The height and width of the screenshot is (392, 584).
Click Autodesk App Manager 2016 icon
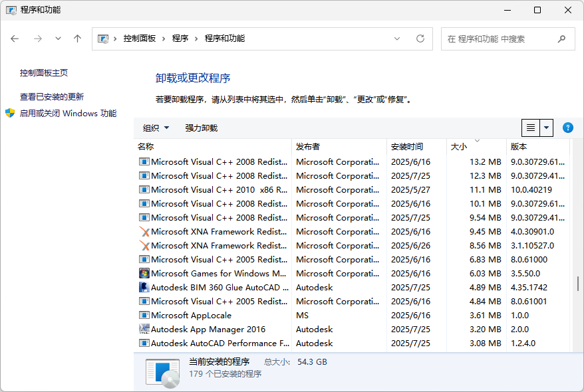(x=144, y=329)
